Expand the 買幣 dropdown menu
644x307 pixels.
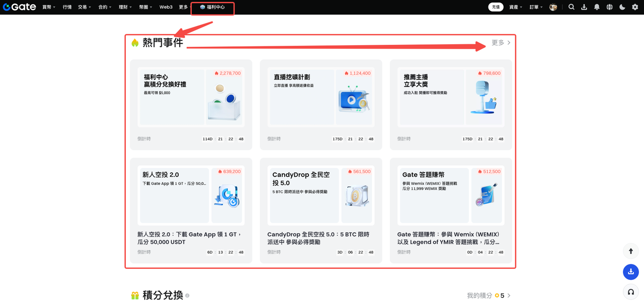(49, 7)
